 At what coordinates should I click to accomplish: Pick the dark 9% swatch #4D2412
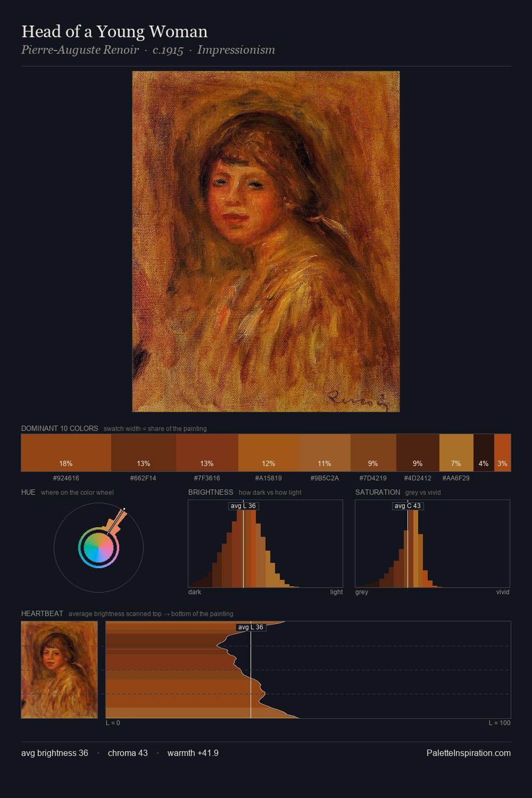tap(418, 453)
